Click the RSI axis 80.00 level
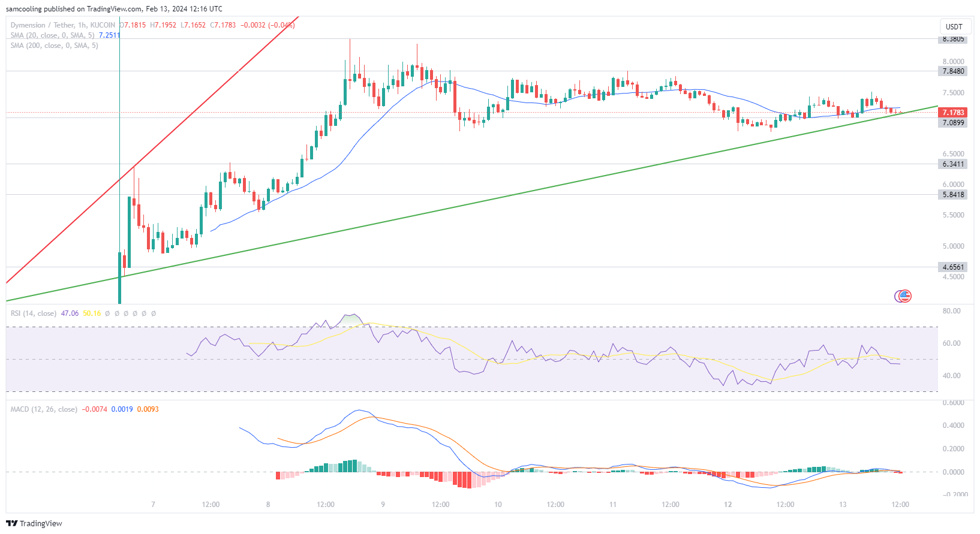The width and height of the screenshot is (980, 534). [951, 311]
